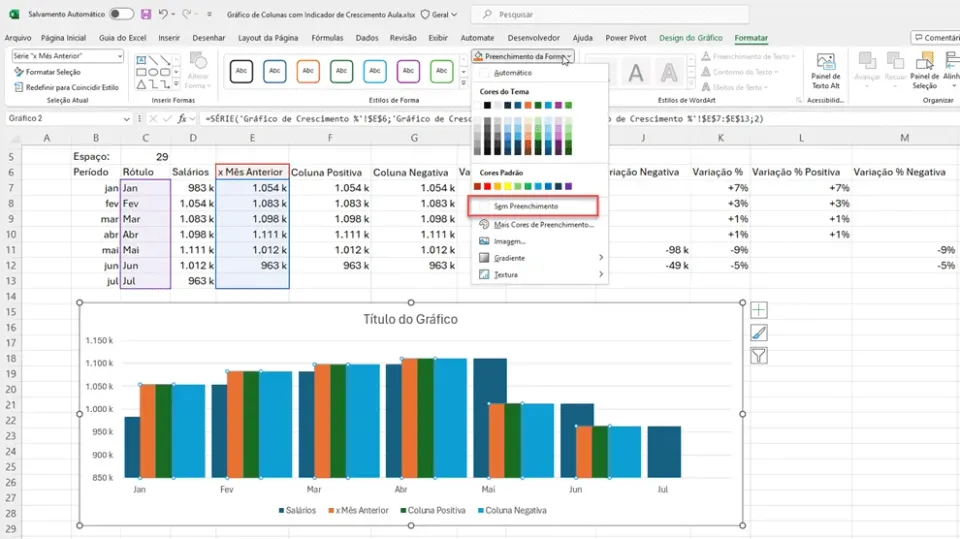Select the Automático fill option

click(x=512, y=73)
